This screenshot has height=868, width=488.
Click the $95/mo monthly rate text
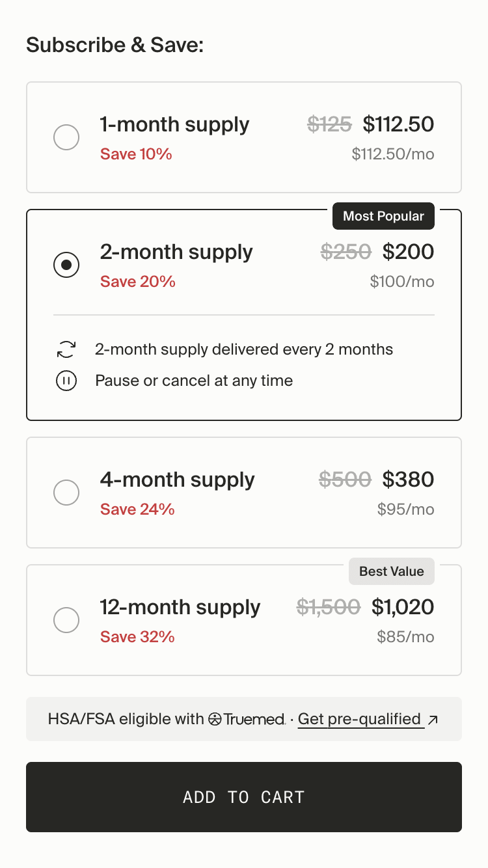tap(405, 509)
